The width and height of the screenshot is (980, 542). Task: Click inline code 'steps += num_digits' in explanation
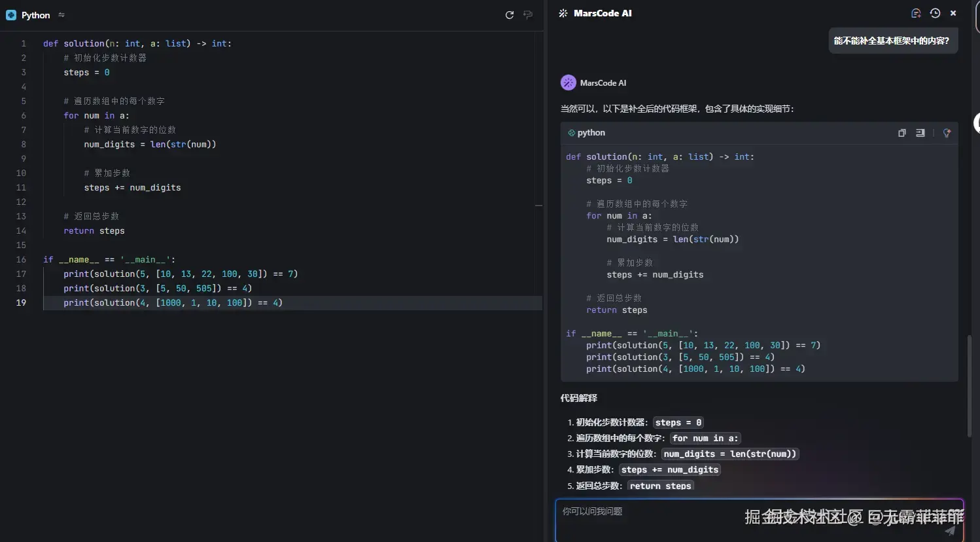669,469
